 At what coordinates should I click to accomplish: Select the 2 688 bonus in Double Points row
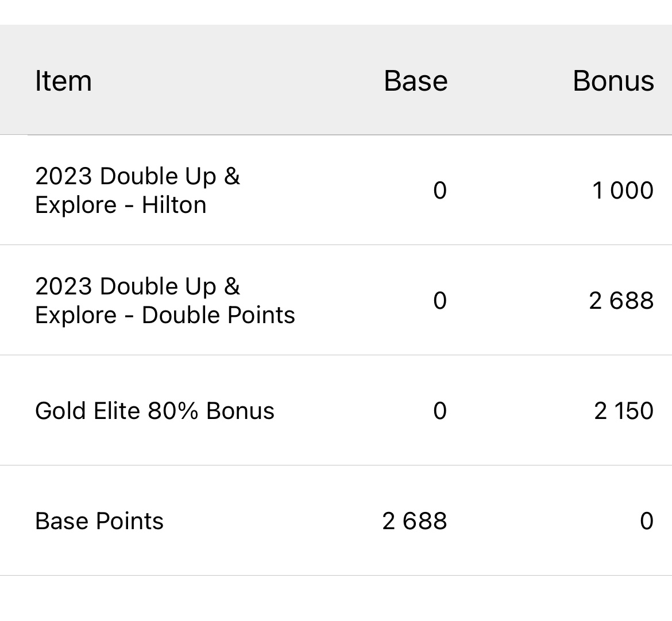point(621,301)
